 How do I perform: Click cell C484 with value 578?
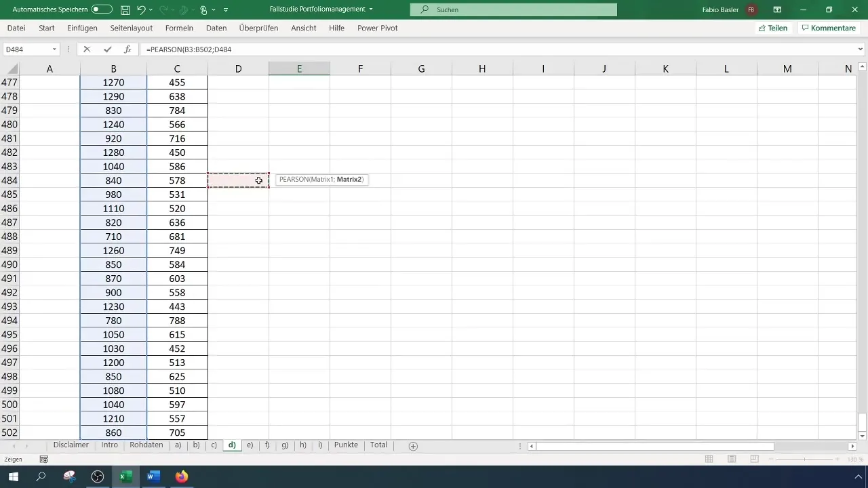pos(177,180)
